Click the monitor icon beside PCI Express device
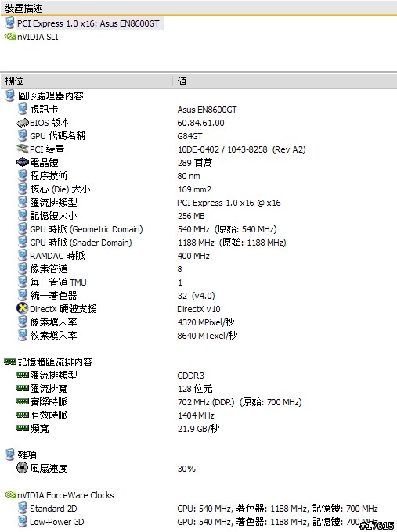This screenshot has width=397, height=532. coord(10,23)
